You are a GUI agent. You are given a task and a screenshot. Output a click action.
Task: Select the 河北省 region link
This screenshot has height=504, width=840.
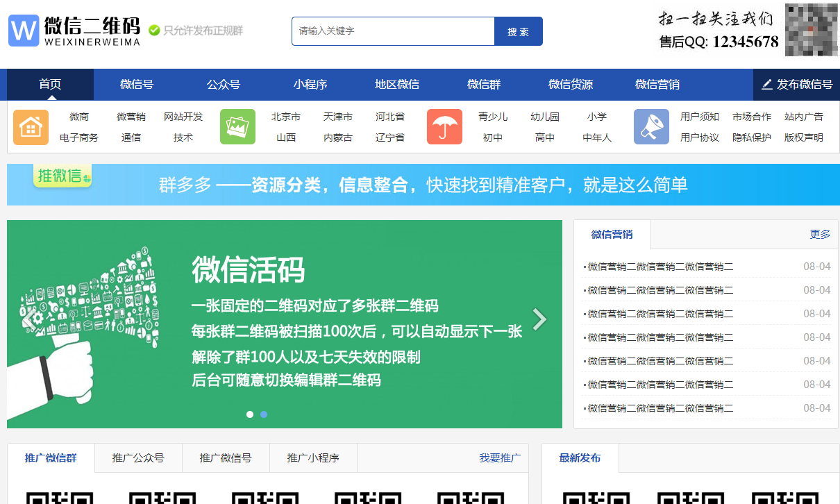coord(390,117)
